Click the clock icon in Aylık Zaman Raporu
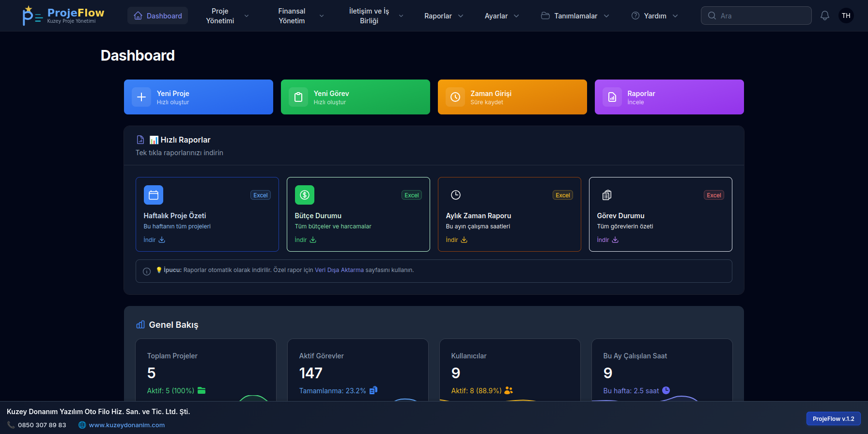This screenshot has width=868, height=434. pos(456,195)
